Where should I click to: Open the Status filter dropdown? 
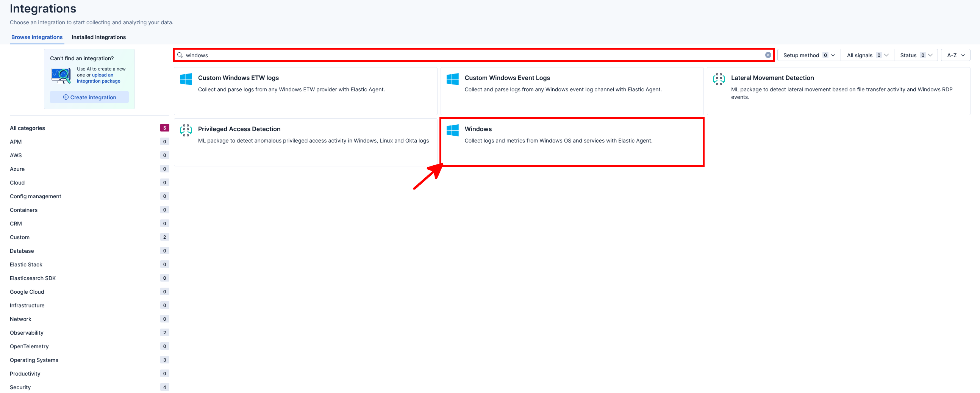[916, 55]
